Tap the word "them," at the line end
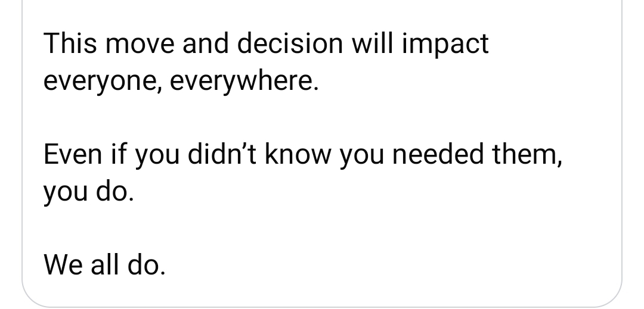 [x=527, y=155]
